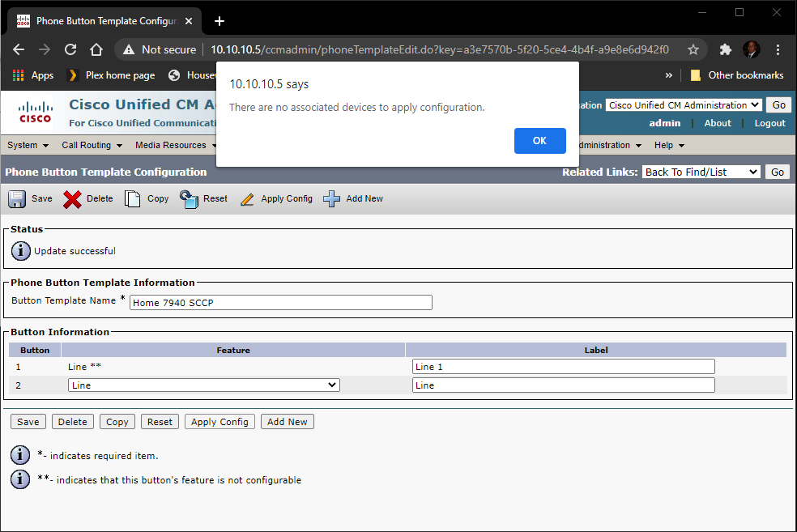Open the Chrome three-dot menu
This screenshot has width=797, height=532.
[x=778, y=49]
